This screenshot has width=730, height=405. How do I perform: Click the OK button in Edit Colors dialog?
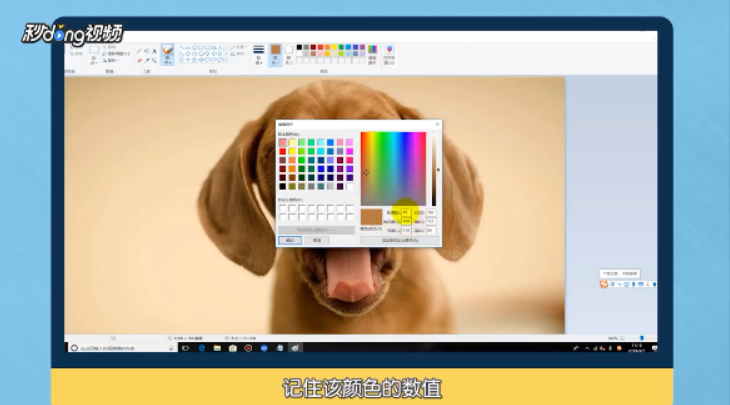[x=290, y=240]
